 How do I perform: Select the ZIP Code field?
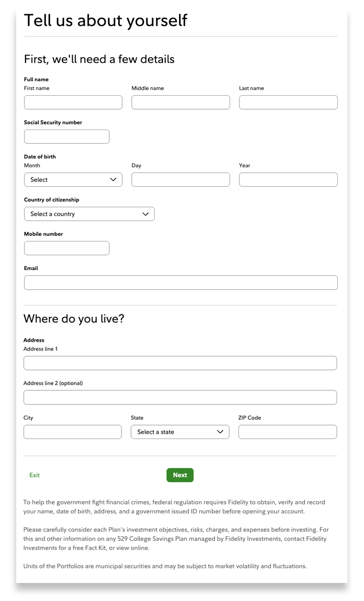coord(287,432)
